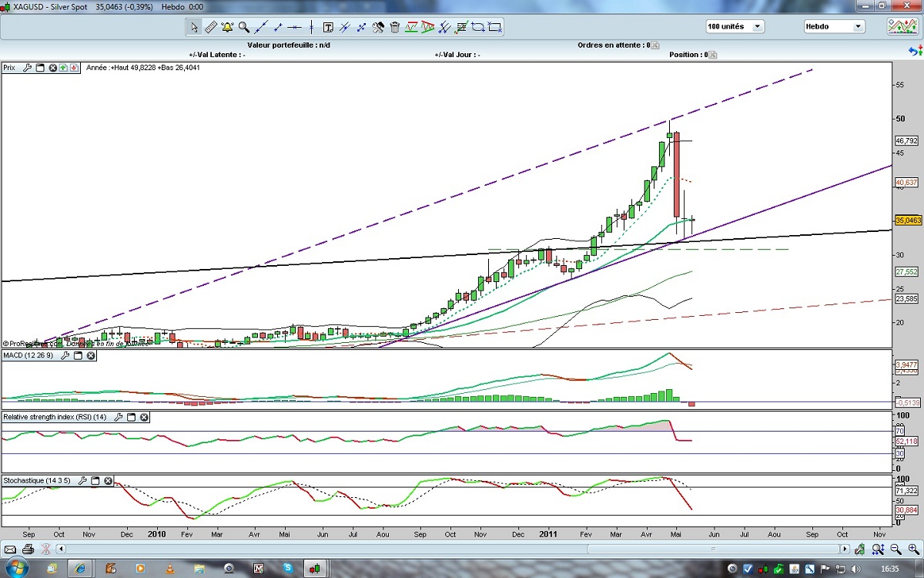
Task: Close the RSI indicator panel
Action: (x=144, y=417)
